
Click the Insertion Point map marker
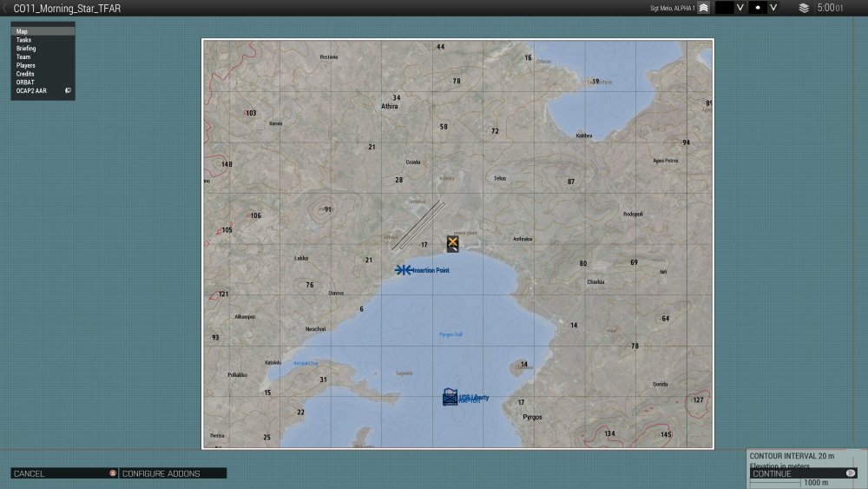point(403,270)
